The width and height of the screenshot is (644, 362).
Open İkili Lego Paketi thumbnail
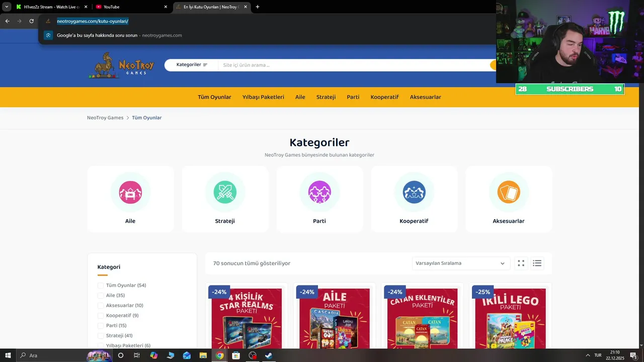point(510,318)
